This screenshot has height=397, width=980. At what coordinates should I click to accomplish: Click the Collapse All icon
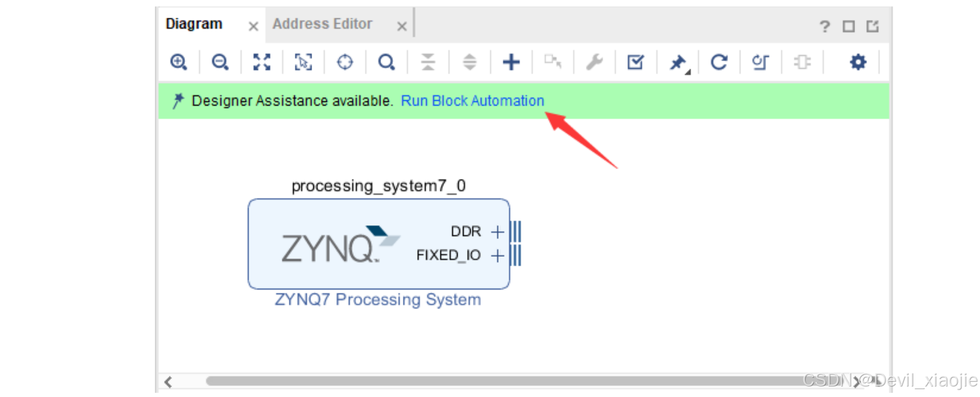tap(428, 62)
